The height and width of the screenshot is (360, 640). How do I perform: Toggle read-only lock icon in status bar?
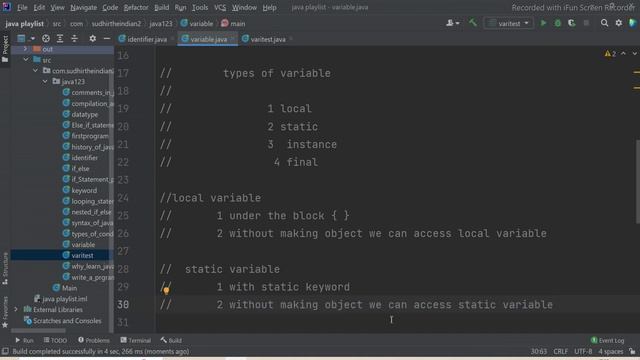coord(632,351)
